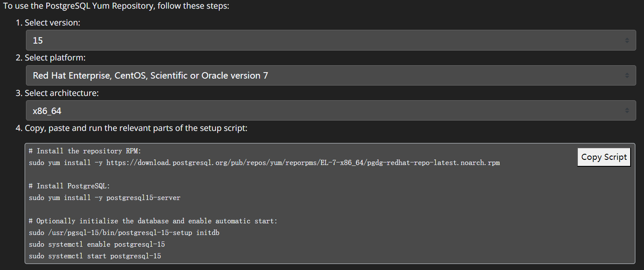Click the Copy Script button
644x270 pixels.
point(604,157)
